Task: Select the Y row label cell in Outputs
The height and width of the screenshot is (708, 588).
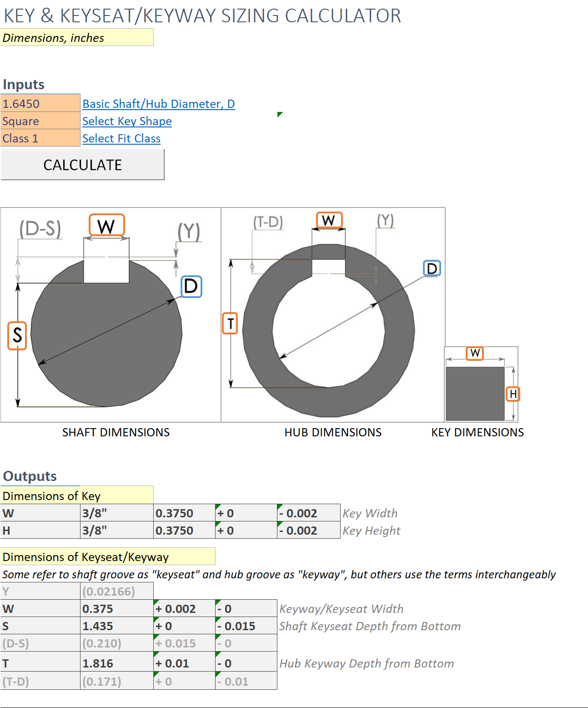Action: click(x=40, y=591)
